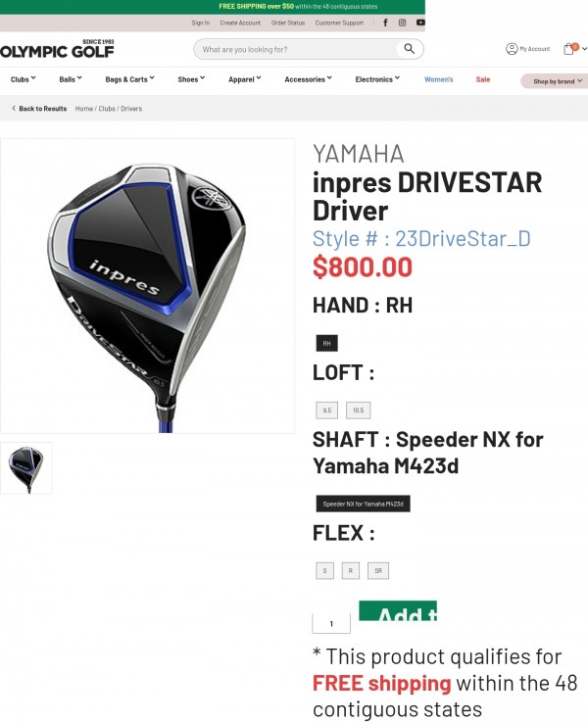The width and height of the screenshot is (588, 722).
Task: Open the Order Status link
Action: (288, 23)
